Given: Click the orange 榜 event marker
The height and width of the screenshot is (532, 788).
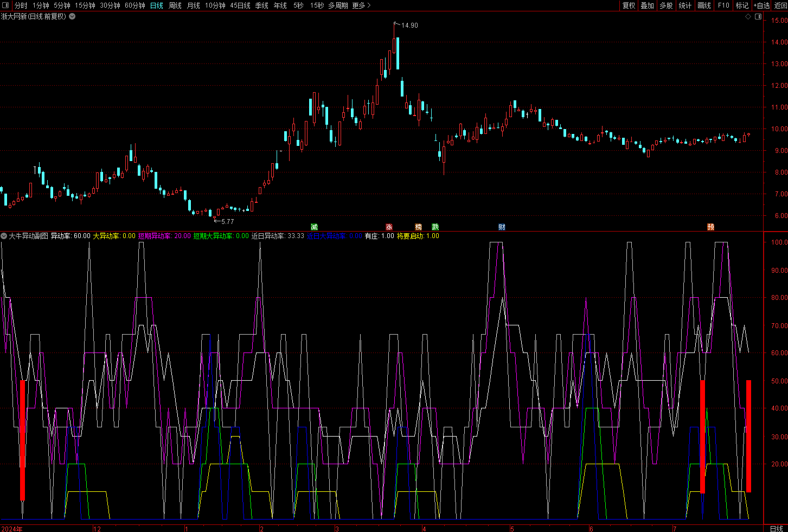Looking at the screenshot, I should coord(418,227).
